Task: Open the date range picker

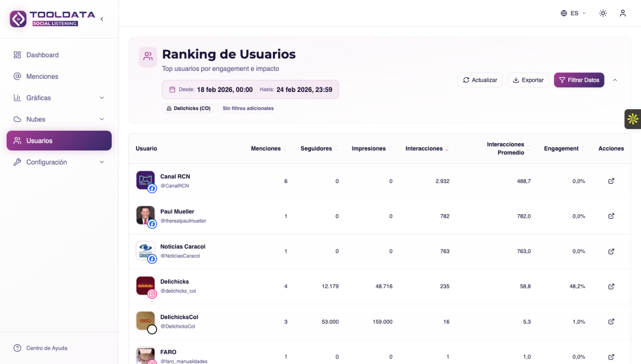Action: pyautogui.click(x=251, y=89)
